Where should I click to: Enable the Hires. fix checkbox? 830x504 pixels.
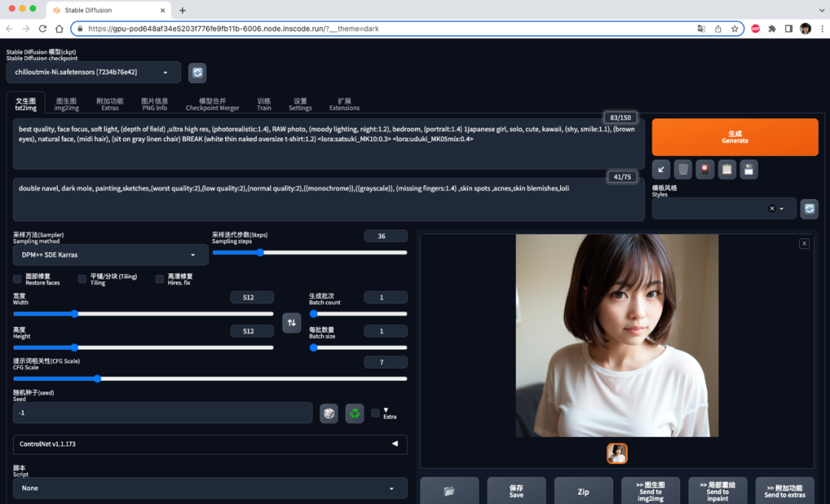click(x=151, y=280)
